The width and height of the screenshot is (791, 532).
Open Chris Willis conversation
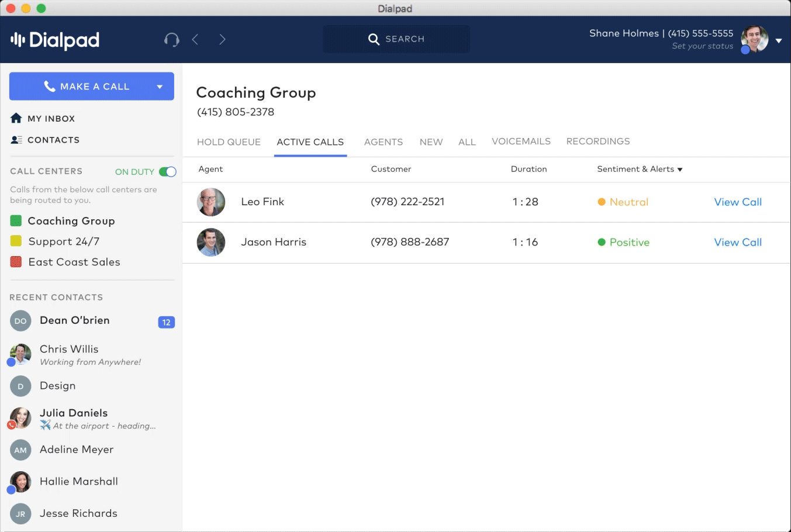[69, 349]
